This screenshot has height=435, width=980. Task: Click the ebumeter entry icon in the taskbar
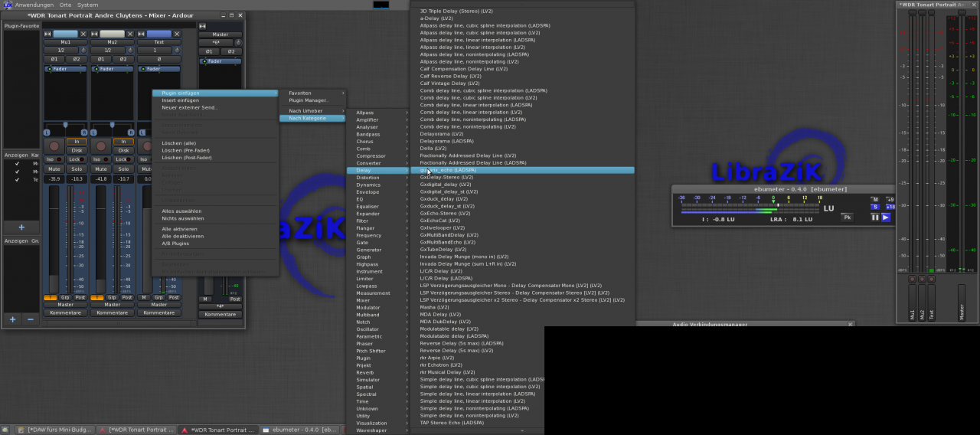tap(266, 430)
